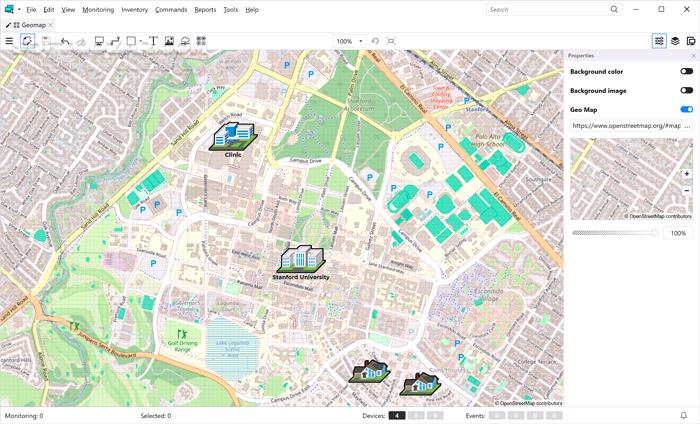The width and height of the screenshot is (700, 424).
Task: Adjust the Geo Map opacity slider
Action: [x=615, y=233]
